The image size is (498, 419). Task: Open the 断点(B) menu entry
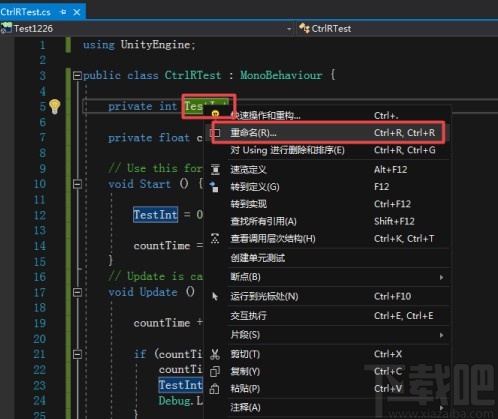(x=327, y=277)
